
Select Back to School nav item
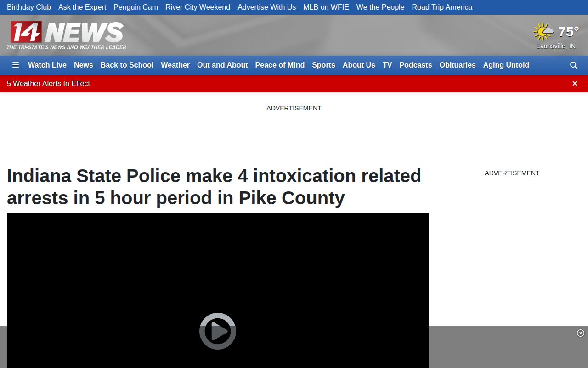127,65
